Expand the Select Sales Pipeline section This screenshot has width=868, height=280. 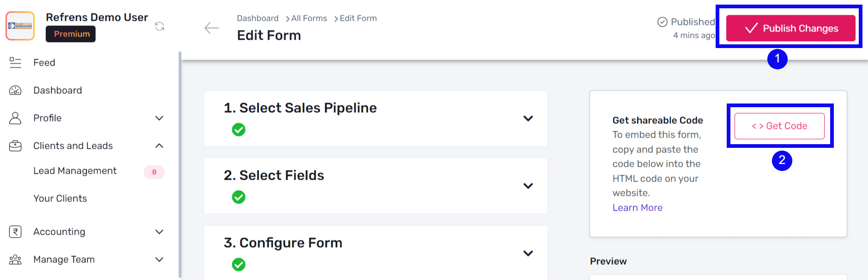[x=528, y=119]
